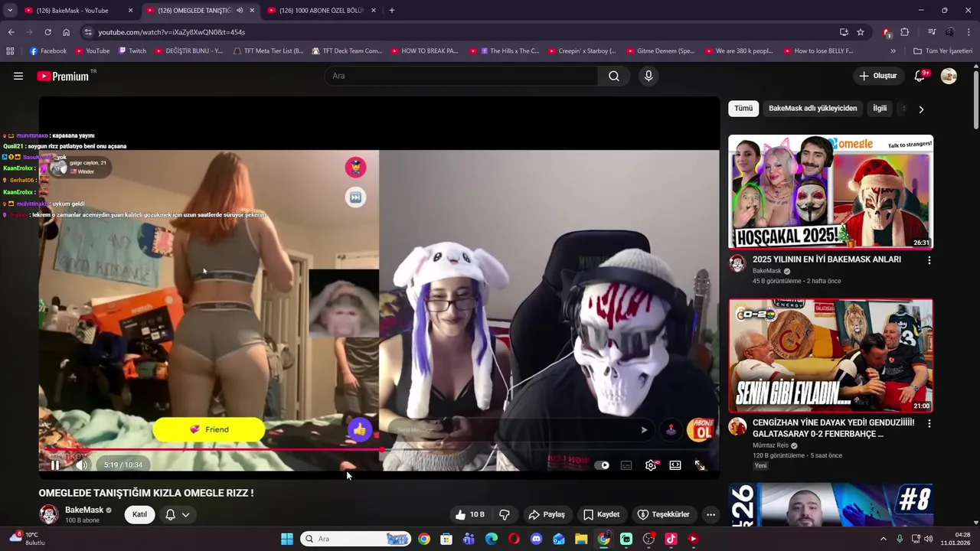
Task: Open HOŞÇAKAL 2025 video thumbnail
Action: click(x=831, y=192)
